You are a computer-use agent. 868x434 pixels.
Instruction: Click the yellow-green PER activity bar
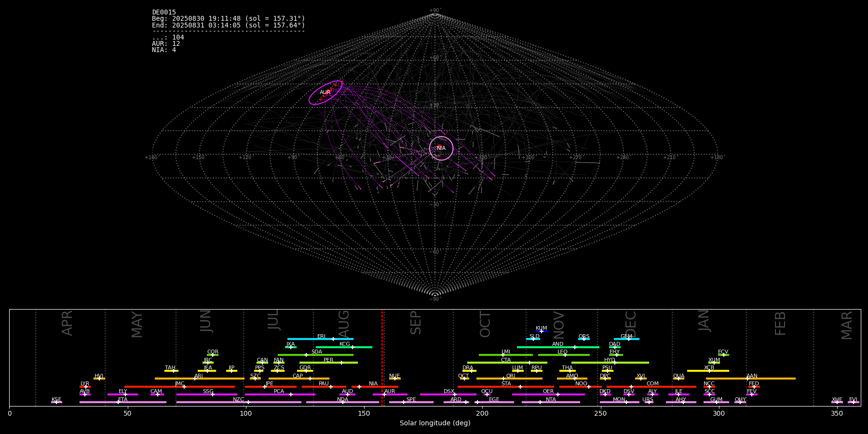pyautogui.click(x=328, y=363)
